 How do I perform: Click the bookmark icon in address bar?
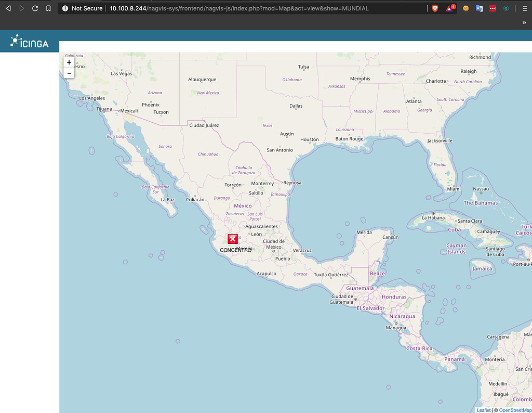48,8
